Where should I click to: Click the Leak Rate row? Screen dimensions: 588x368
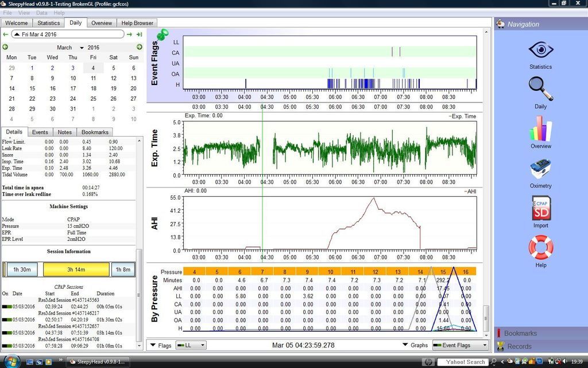click(x=69, y=148)
